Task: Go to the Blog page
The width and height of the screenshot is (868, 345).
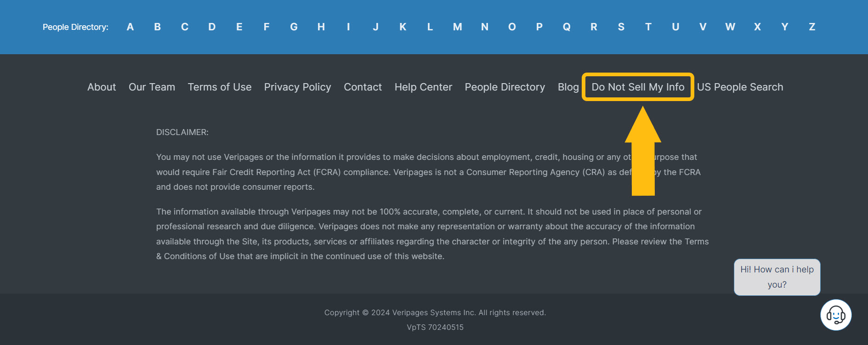Action: click(568, 87)
